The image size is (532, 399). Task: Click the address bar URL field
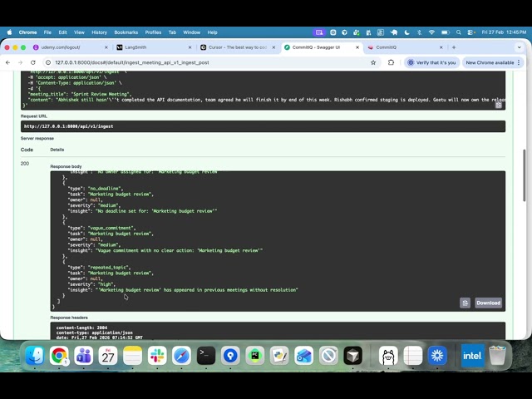pos(210,62)
